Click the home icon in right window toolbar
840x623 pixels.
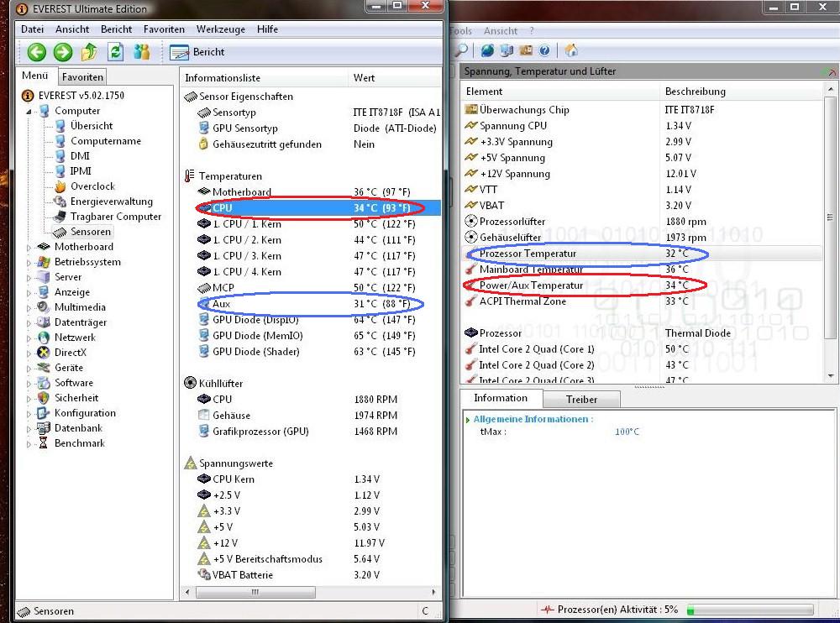point(571,50)
